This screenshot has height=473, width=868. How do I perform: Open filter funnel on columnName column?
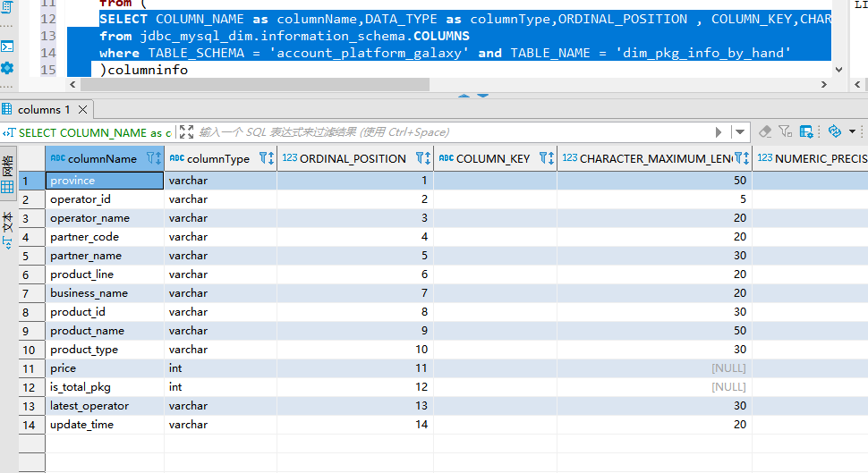click(x=150, y=158)
